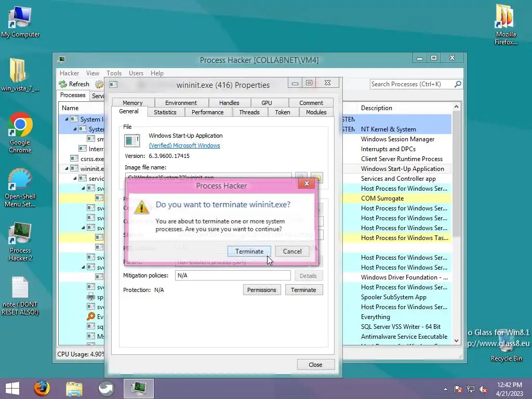
Task: Click the Close button in Properties window
Action: (315, 365)
